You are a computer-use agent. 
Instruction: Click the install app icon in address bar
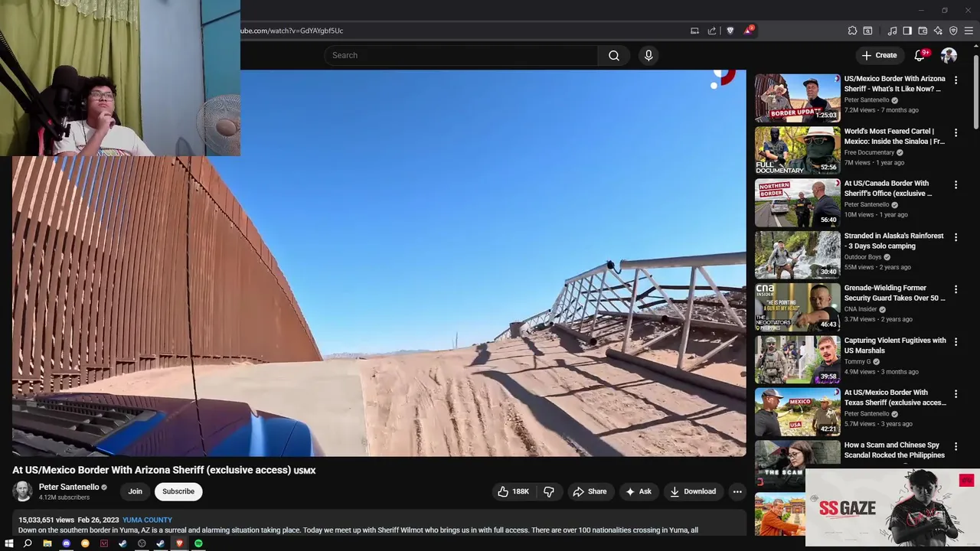point(694,31)
